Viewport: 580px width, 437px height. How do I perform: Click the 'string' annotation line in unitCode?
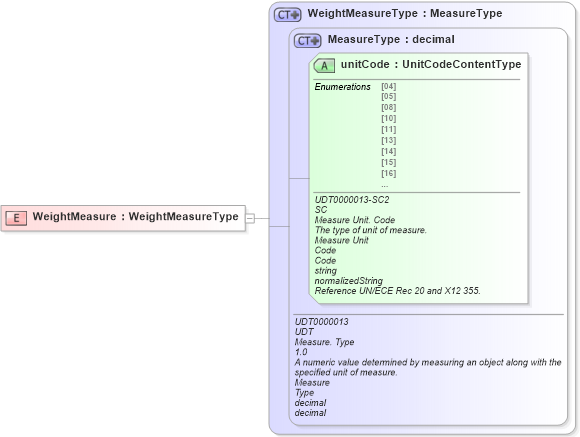point(326,271)
